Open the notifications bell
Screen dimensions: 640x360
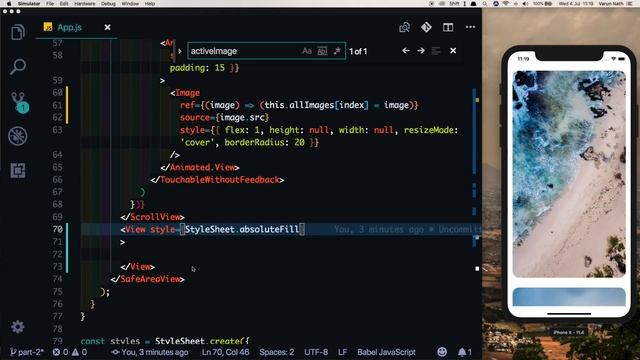464,352
